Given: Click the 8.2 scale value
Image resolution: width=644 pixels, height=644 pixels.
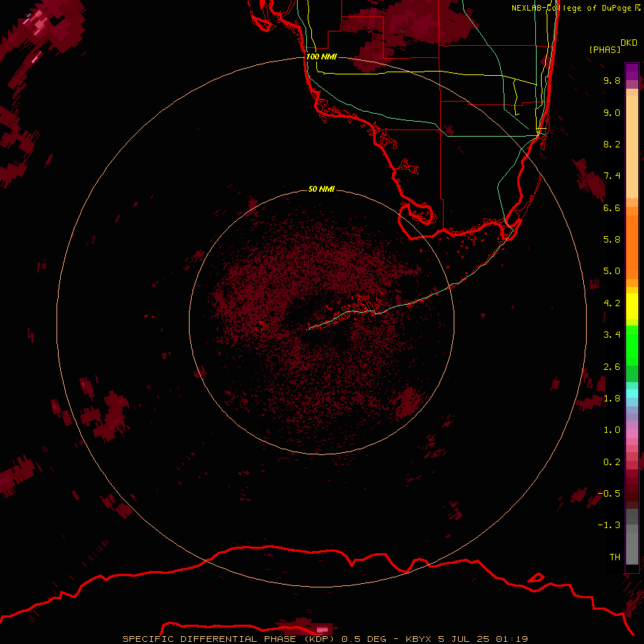Looking at the screenshot, I should (612, 144).
